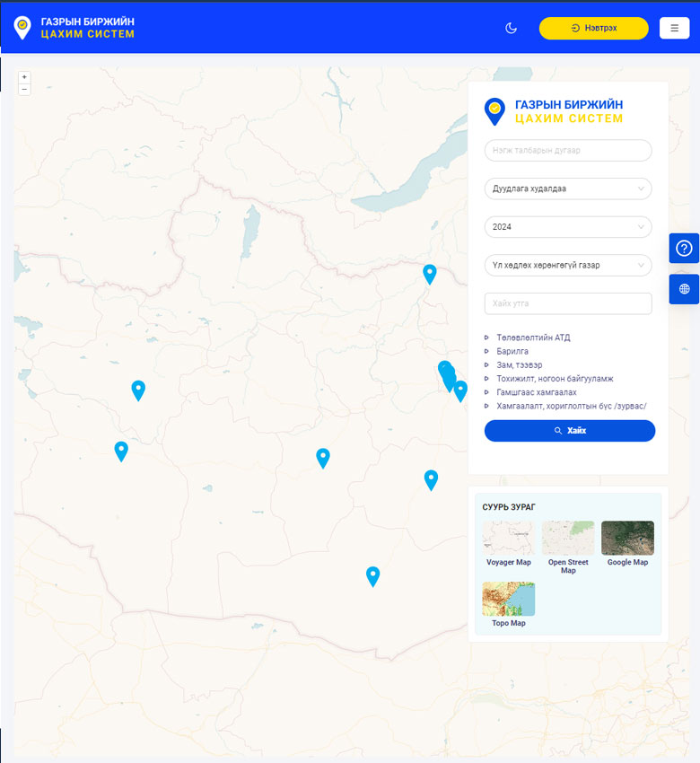Open the Дуудлага худалдаа dropdown

567,189
